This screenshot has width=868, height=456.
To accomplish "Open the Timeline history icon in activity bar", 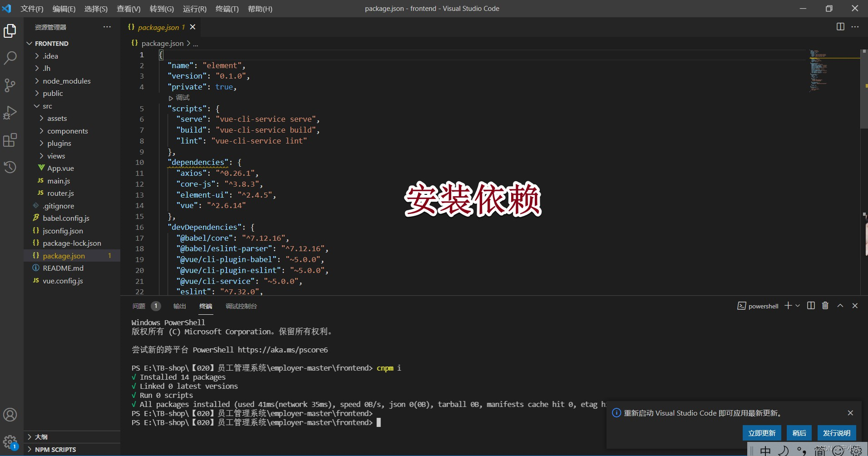I will (10, 167).
